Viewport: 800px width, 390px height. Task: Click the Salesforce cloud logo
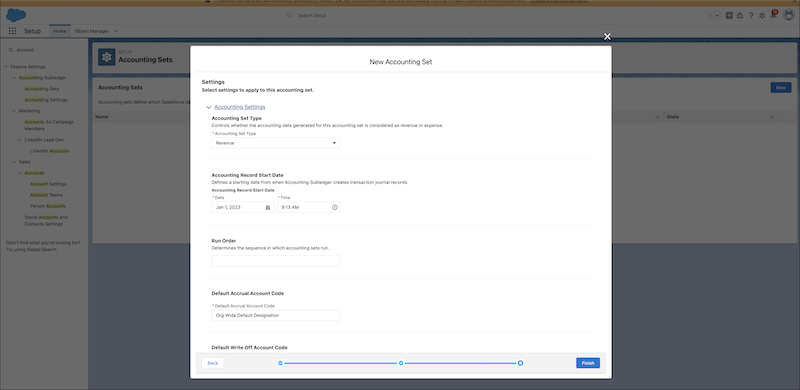(x=16, y=15)
